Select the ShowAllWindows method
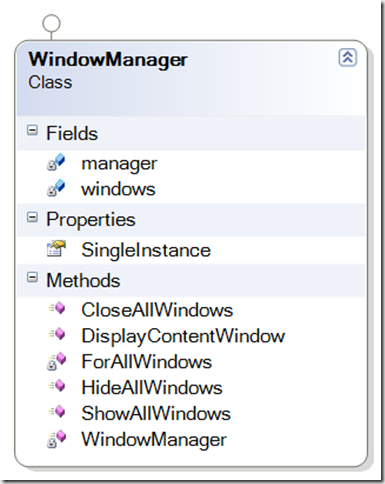The width and height of the screenshot is (385, 484). point(156,413)
